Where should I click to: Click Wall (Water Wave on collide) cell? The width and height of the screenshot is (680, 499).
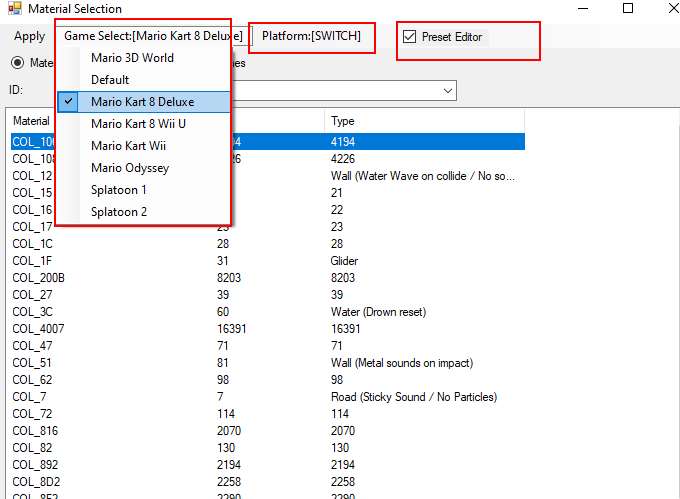423,176
